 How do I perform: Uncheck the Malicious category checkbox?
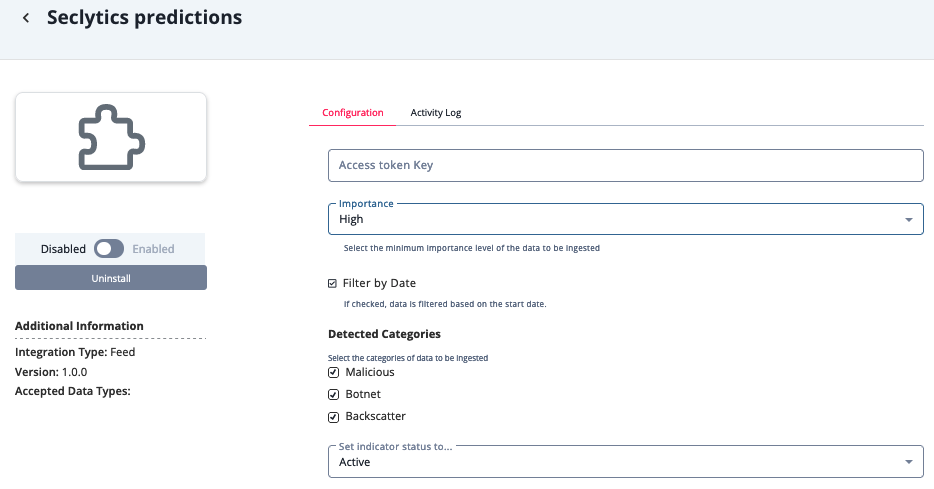334,372
